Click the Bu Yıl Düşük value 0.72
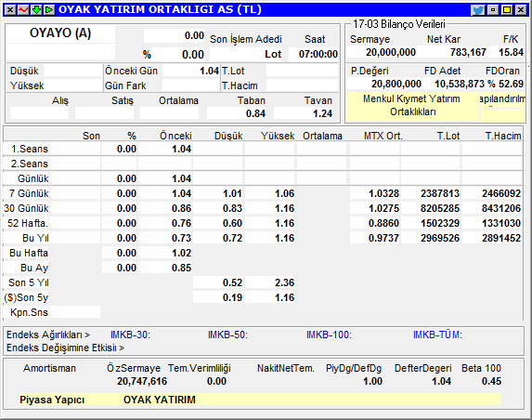Viewport: 532px width, 420px height. (x=232, y=238)
